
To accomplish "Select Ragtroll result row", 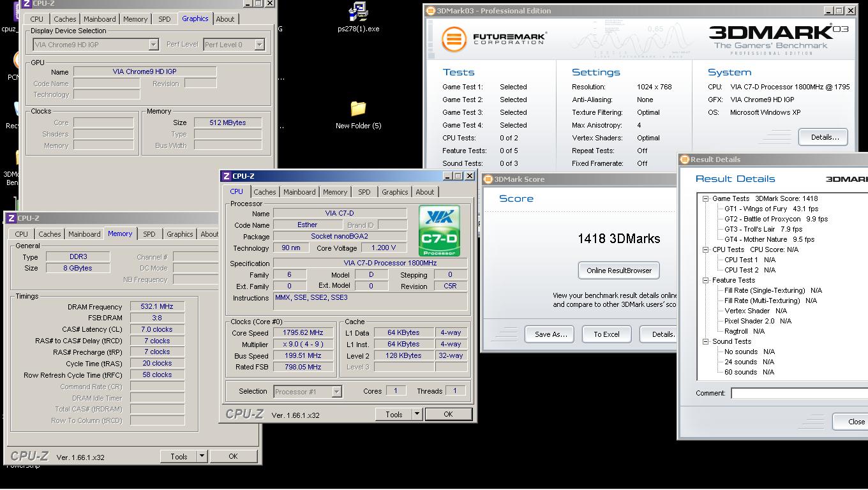I will click(744, 331).
